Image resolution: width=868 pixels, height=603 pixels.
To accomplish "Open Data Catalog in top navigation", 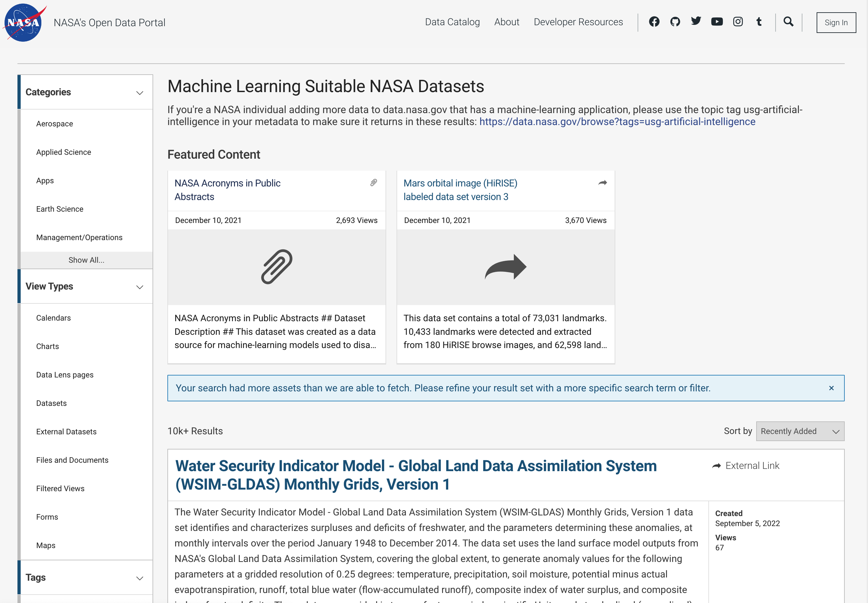I will click(452, 22).
